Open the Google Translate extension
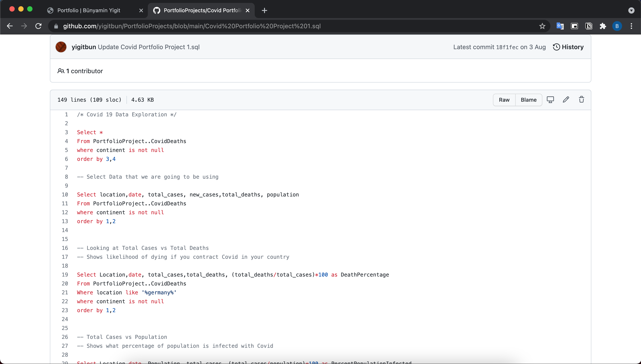 [x=560, y=26]
